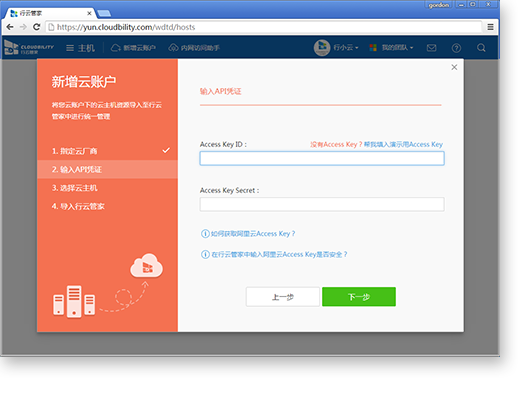Click the search magnifier icon

481,48
